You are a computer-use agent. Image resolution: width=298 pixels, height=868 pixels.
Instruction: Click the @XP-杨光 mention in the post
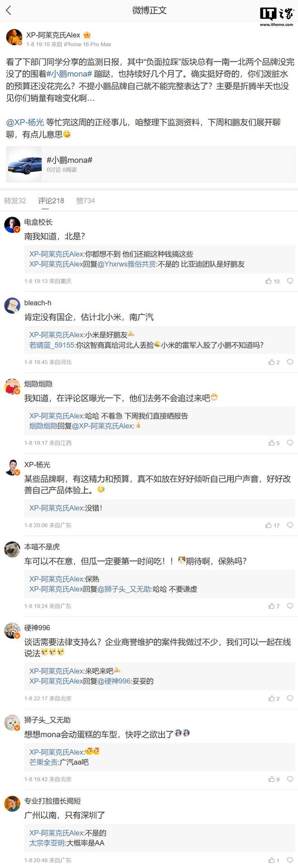[x=25, y=123]
